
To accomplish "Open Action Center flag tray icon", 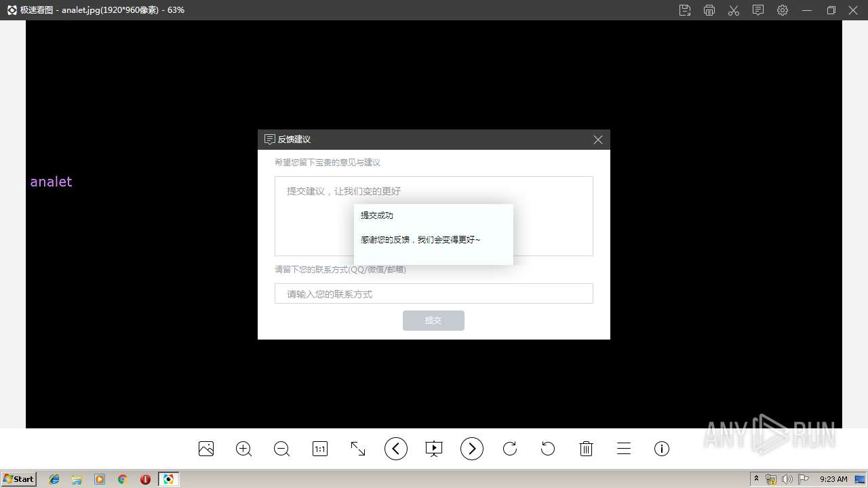I will [804, 479].
